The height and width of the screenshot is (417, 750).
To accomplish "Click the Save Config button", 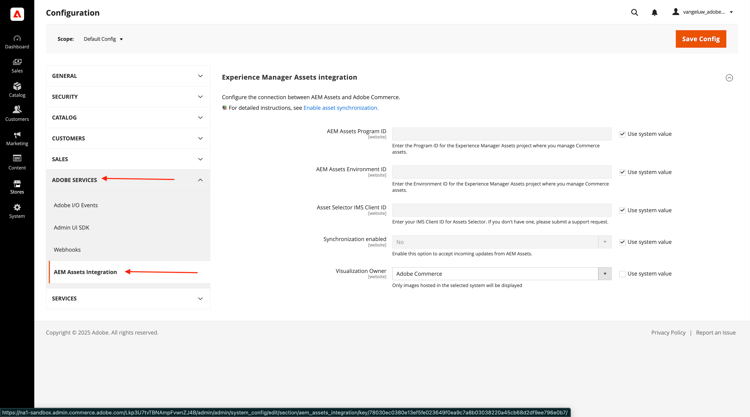I will coord(701,39).
